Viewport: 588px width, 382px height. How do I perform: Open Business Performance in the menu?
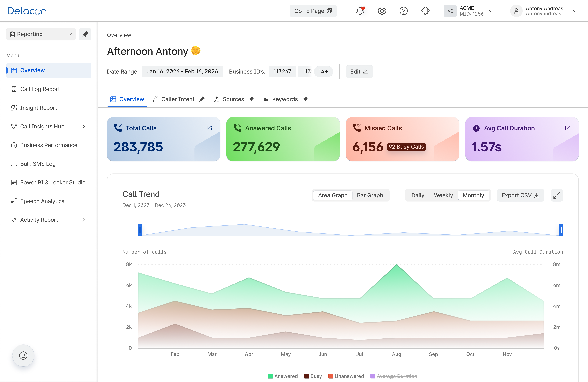49,145
